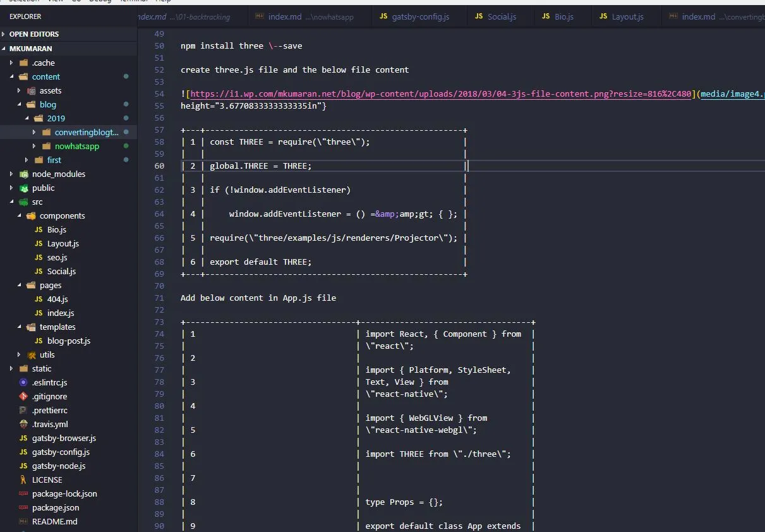This screenshot has width=765, height=532.
Task: Click the README.md markdown icon
Action: tap(24, 521)
